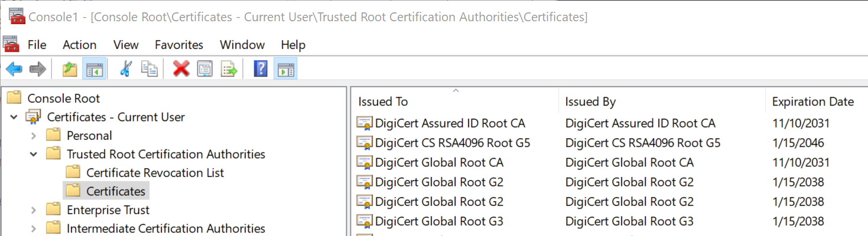
Task: Select the DigiCert CS RSA4096 Root G5 row
Action: (x=609, y=143)
